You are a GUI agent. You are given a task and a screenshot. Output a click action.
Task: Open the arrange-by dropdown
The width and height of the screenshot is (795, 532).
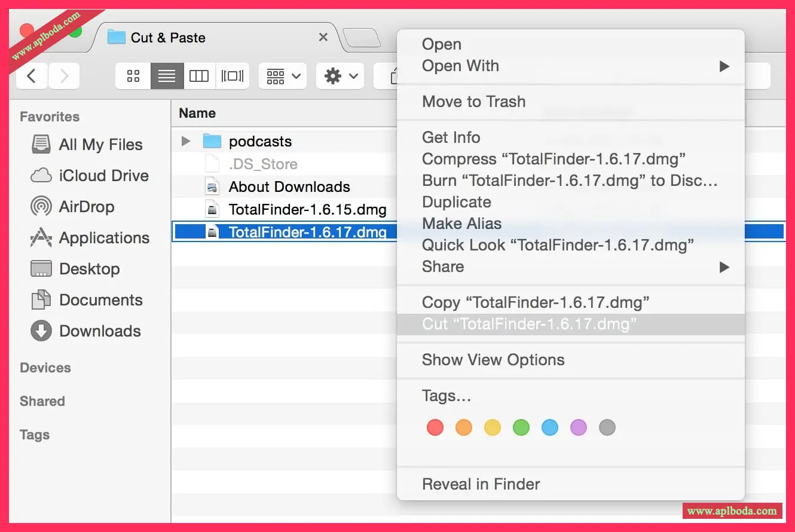pos(283,76)
